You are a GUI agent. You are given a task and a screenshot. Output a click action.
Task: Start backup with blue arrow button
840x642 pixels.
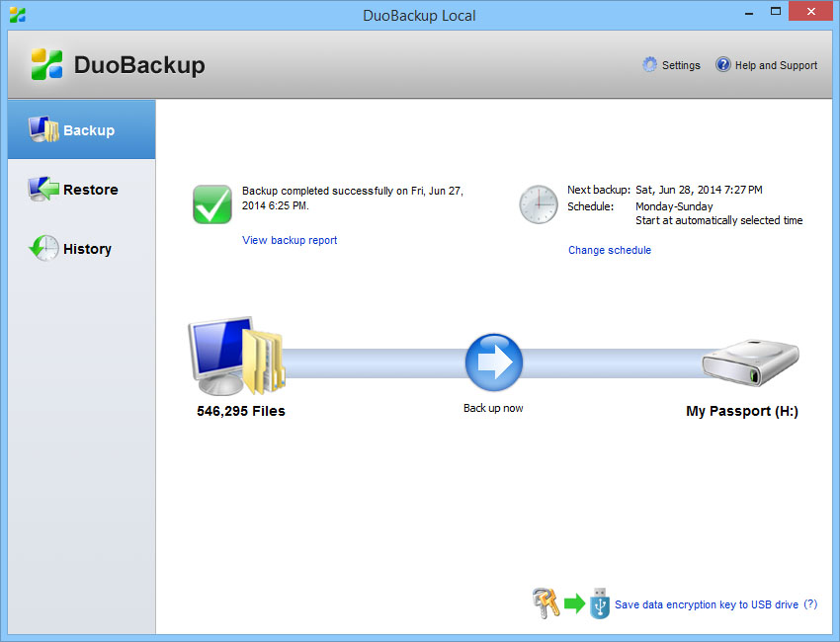(x=493, y=362)
